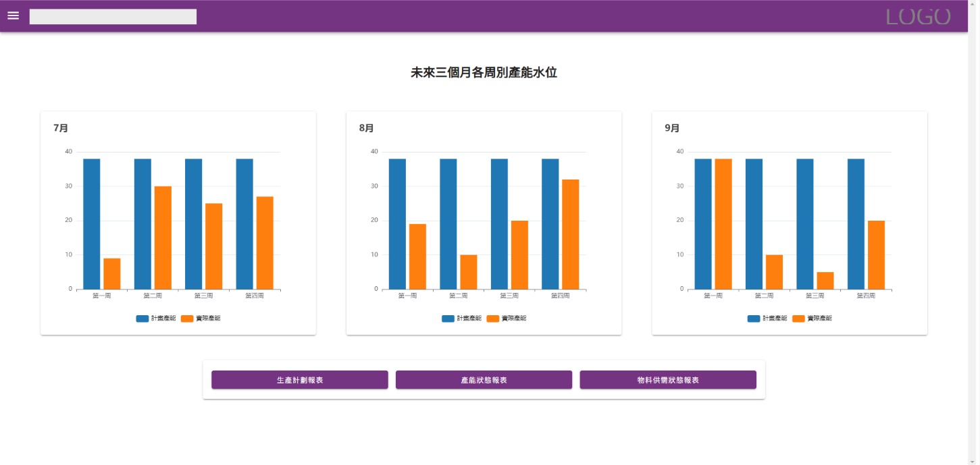Open the 生產計劃報表 report
980x465 pixels.
coord(300,380)
